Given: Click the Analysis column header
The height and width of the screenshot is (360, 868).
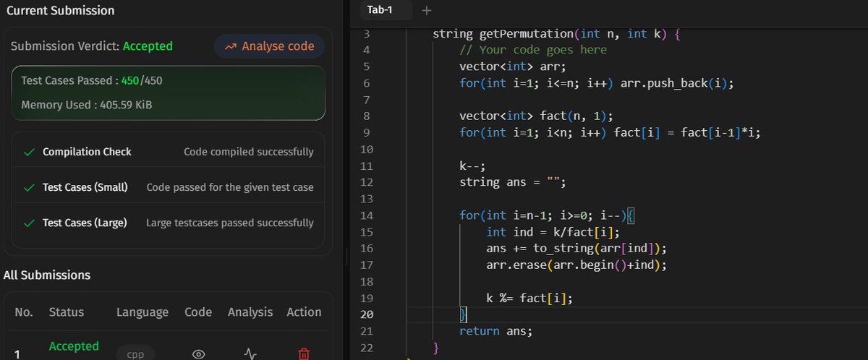Looking at the screenshot, I should click(x=250, y=312).
